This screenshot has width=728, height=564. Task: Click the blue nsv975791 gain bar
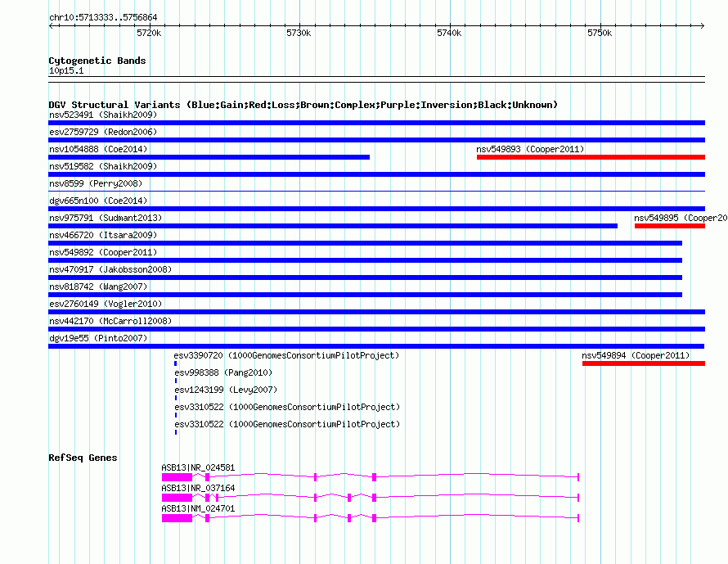pos(333,226)
